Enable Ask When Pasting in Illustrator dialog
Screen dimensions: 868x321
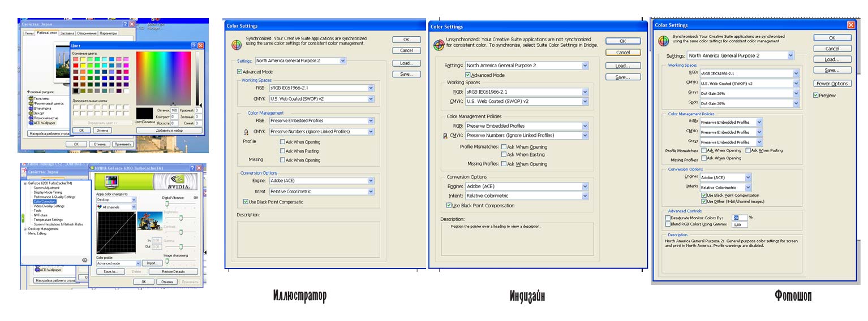click(x=282, y=151)
